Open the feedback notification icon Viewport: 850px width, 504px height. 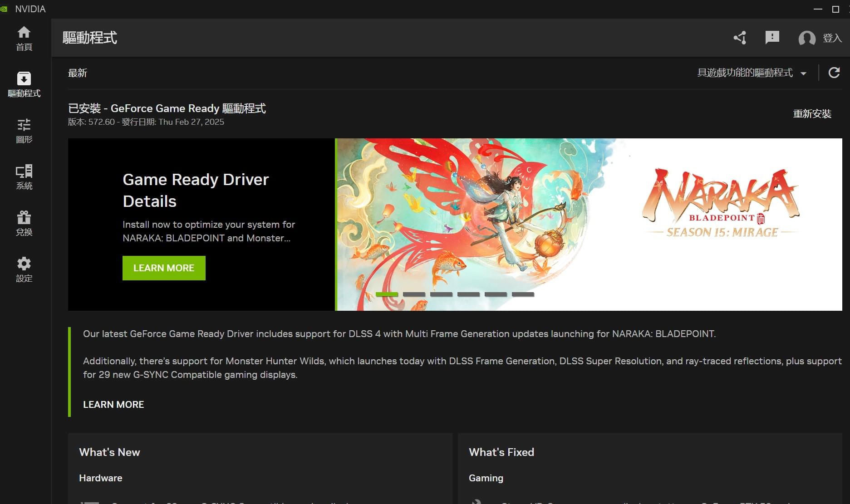pyautogui.click(x=772, y=38)
